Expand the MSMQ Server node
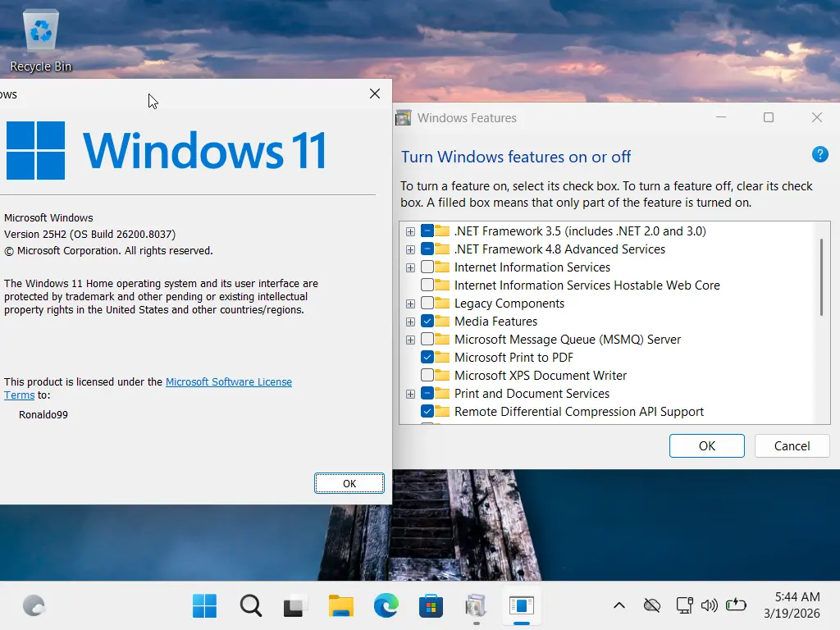 tap(410, 340)
